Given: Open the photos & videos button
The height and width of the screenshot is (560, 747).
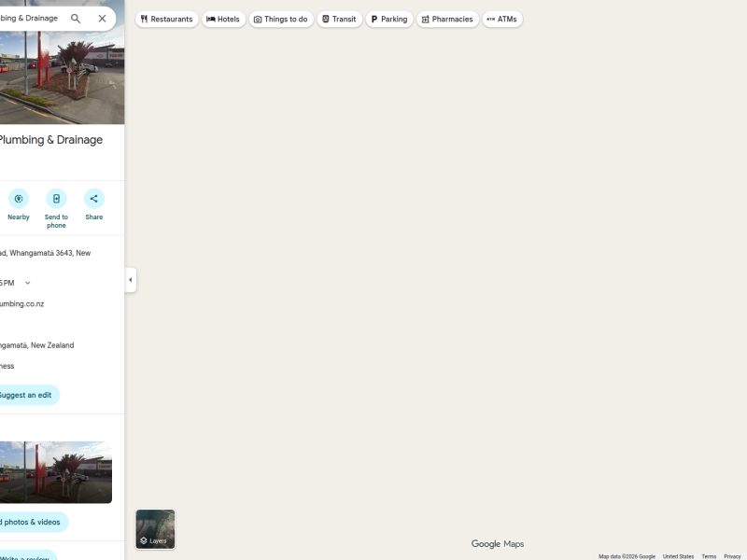Looking at the screenshot, I should (x=30, y=522).
